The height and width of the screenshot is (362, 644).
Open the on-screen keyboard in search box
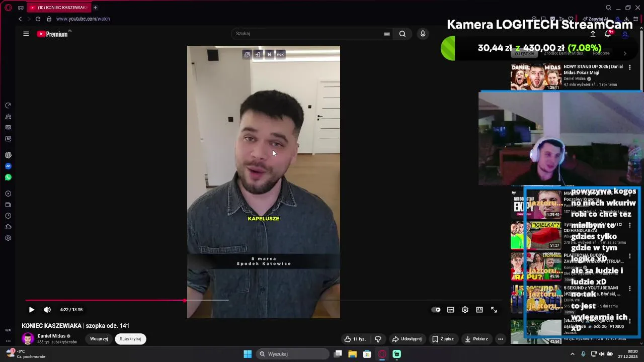(386, 34)
